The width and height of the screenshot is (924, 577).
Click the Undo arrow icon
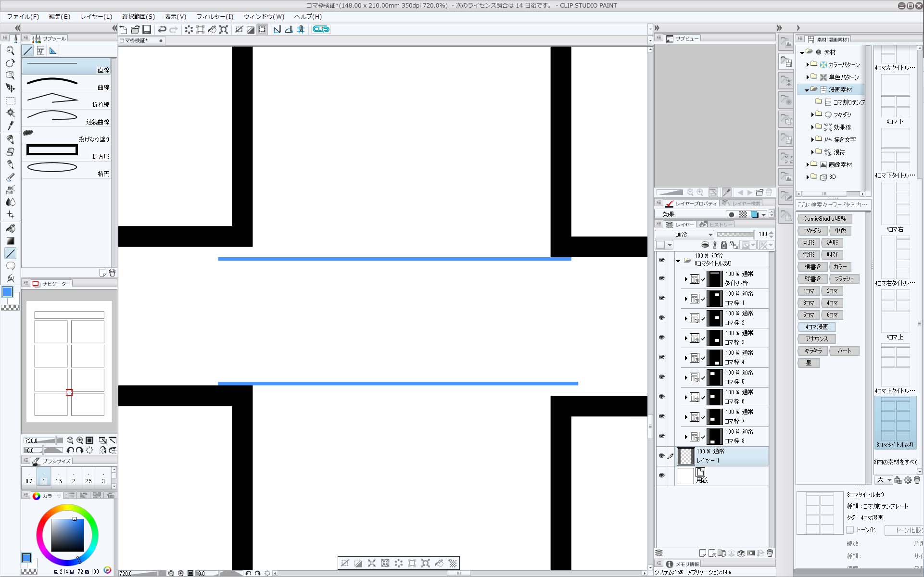point(162,29)
